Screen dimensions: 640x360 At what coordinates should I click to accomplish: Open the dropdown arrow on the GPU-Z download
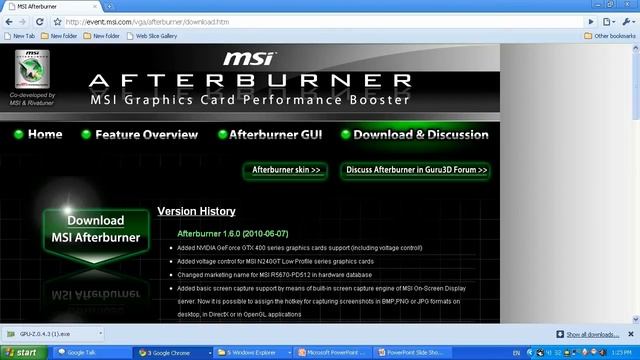tap(100, 333)
